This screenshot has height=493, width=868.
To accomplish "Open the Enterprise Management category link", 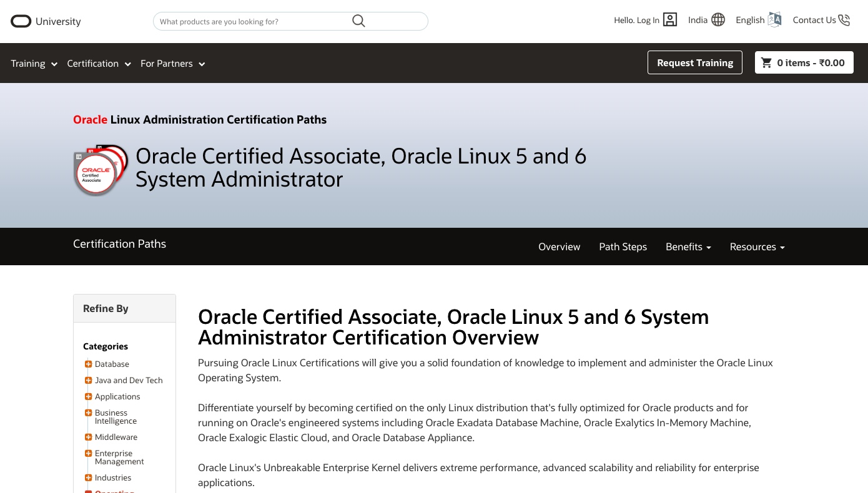I will [119, 457].
